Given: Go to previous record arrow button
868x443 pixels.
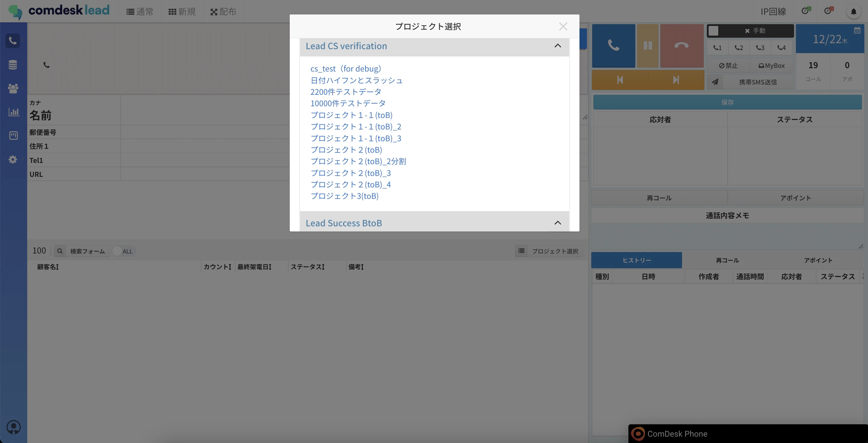Looking at the screenshot, I should click(x=620, y=80).
